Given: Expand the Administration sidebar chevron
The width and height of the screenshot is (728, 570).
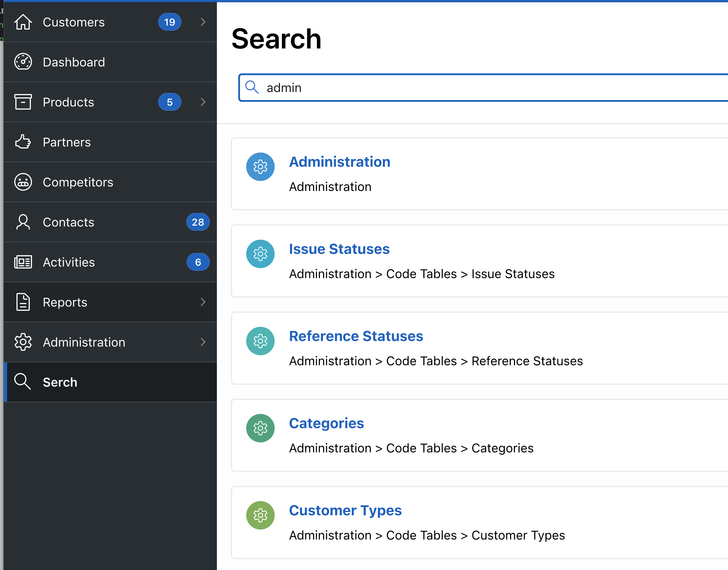Looking at the screenshot, I should coord(203,342).
